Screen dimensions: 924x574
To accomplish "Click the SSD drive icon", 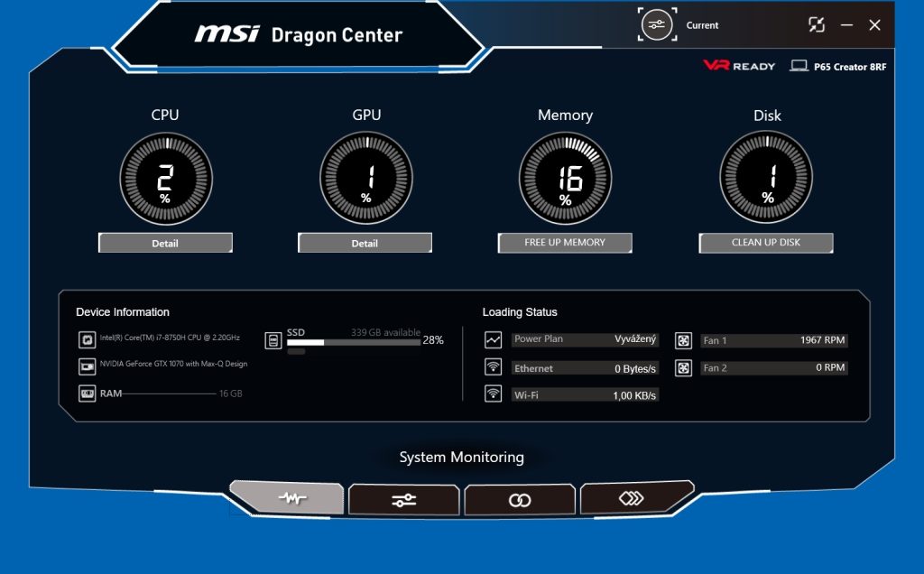I will point(273,340).
